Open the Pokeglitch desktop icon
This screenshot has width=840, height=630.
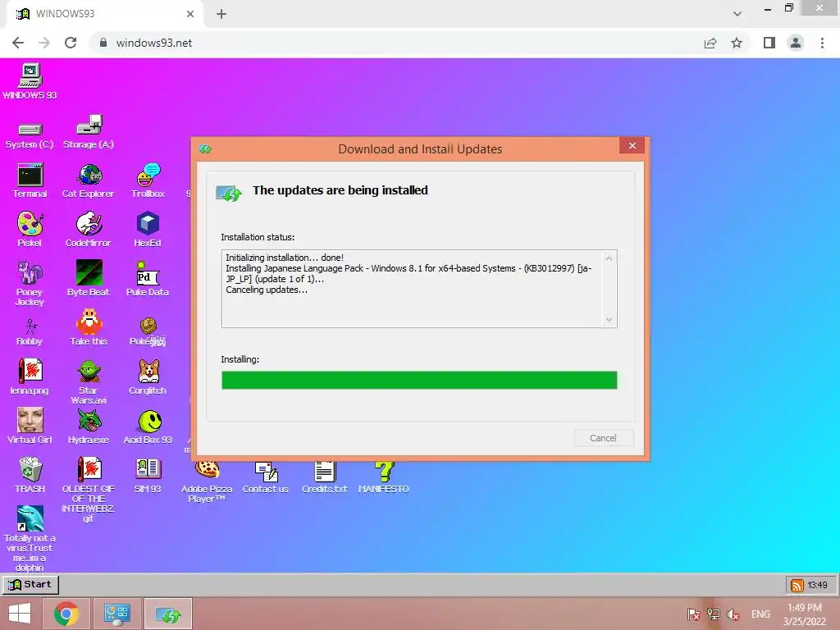[148, 331]
